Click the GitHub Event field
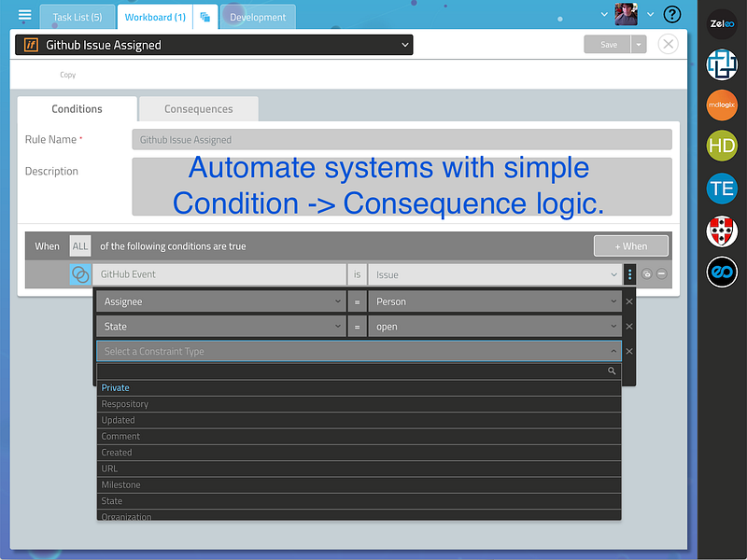The image size is (747, 560). pyautogui.click(x=219, y=274)
